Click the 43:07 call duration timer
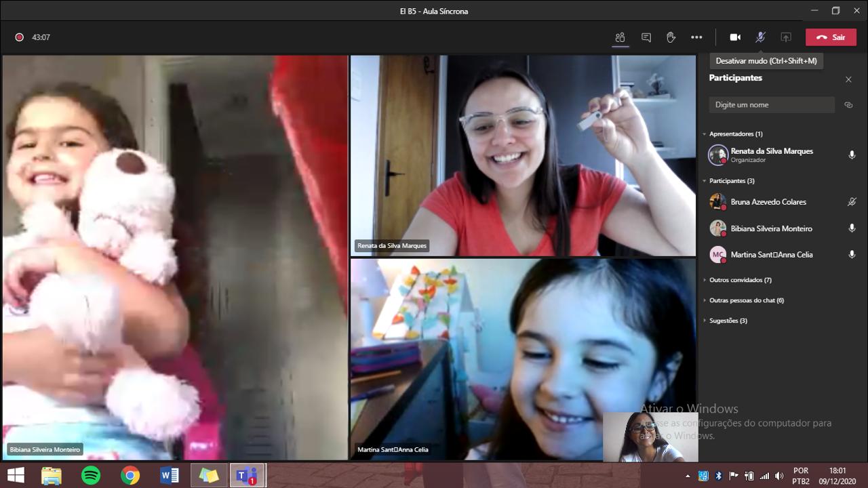This screenshot has width=868, height=488. [41, 37]
